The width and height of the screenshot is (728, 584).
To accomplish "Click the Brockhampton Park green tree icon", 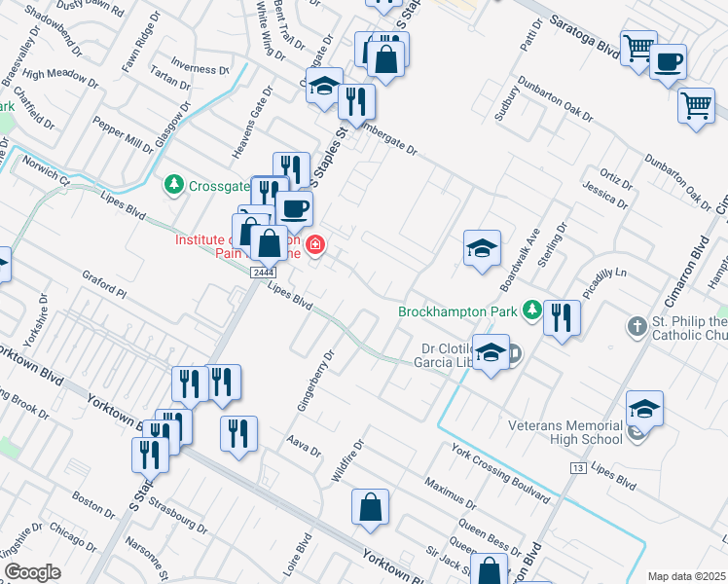I will tap(531, 311).
